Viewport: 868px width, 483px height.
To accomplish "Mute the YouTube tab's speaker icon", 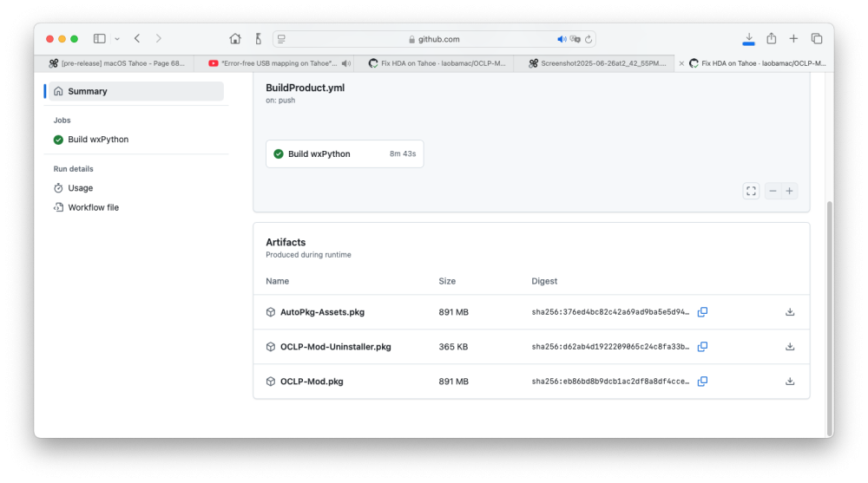I will [x=346, y=63].
